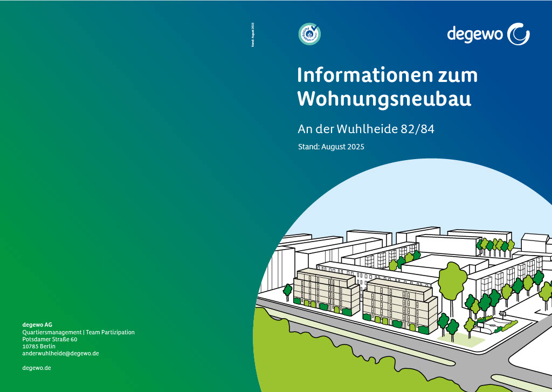Click the horizontal "Stand: August 2025" line
Image resolution: width=552 pixels, height=392 pixels.
tap(331, 147)
